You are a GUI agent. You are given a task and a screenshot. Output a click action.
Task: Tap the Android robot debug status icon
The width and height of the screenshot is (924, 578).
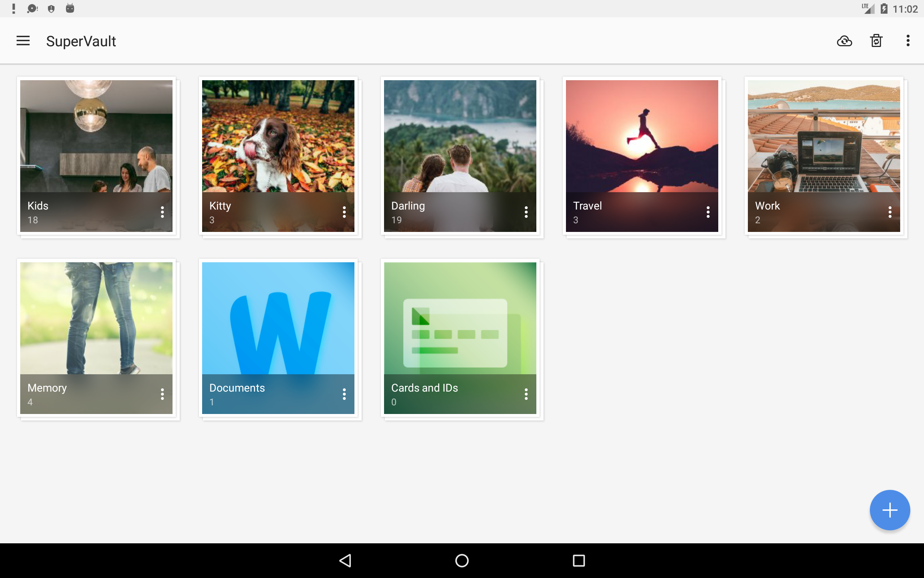click(70, 8)
